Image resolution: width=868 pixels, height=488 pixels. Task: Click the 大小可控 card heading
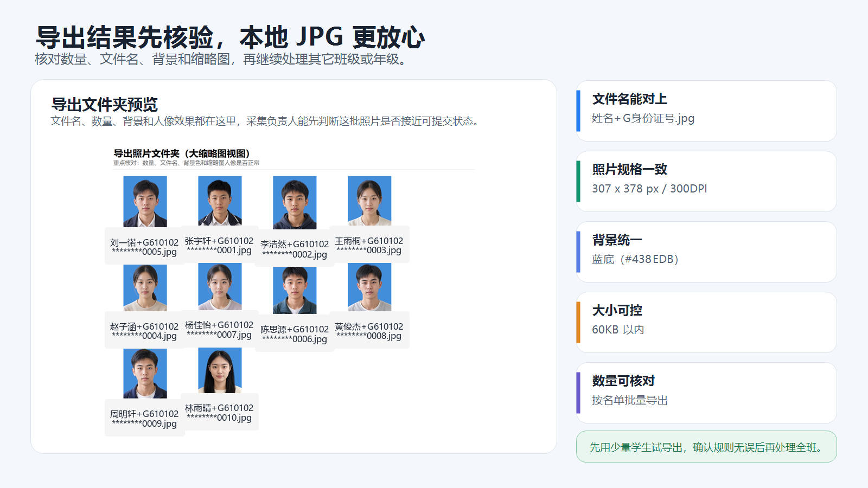point(617,310)
